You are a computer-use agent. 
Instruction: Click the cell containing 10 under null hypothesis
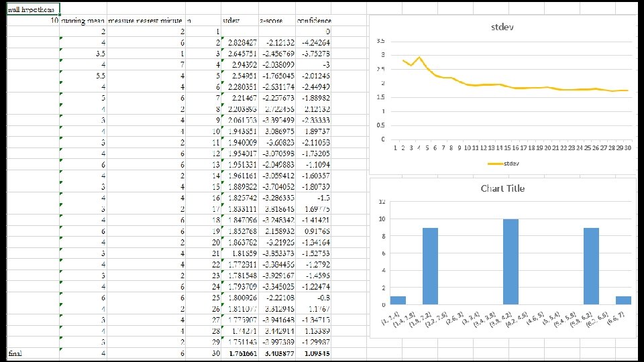(x=34, y=20)
